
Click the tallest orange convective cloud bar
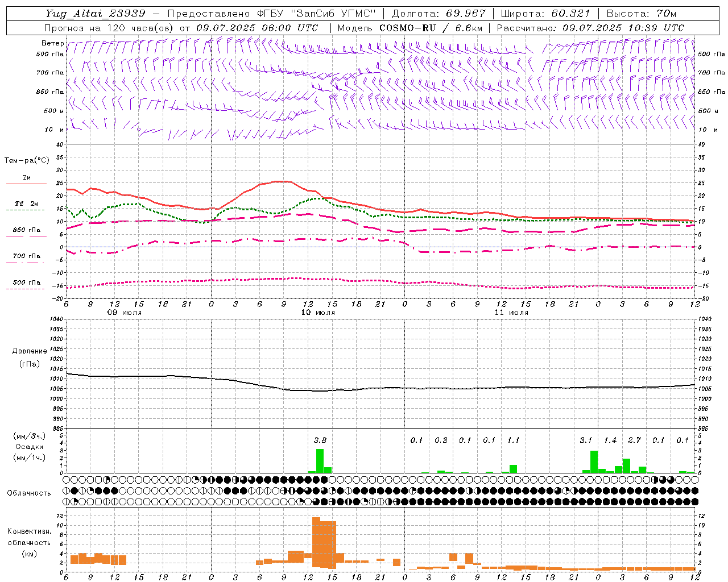tap(316, 542)
